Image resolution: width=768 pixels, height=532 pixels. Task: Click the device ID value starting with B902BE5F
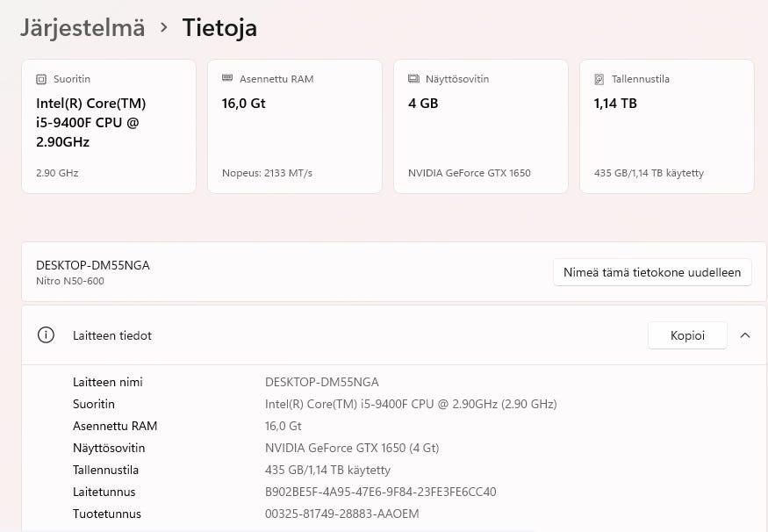click(381, 492)
